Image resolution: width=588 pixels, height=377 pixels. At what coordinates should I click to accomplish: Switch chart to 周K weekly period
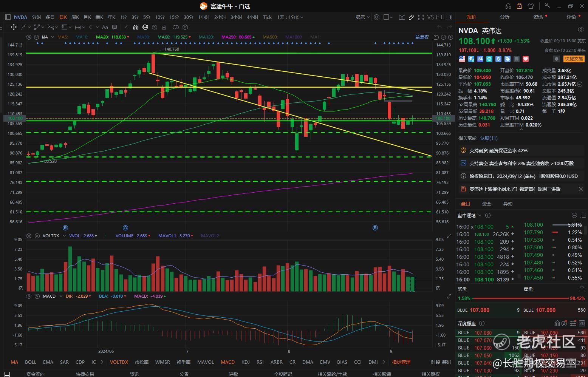coord(75,17)
